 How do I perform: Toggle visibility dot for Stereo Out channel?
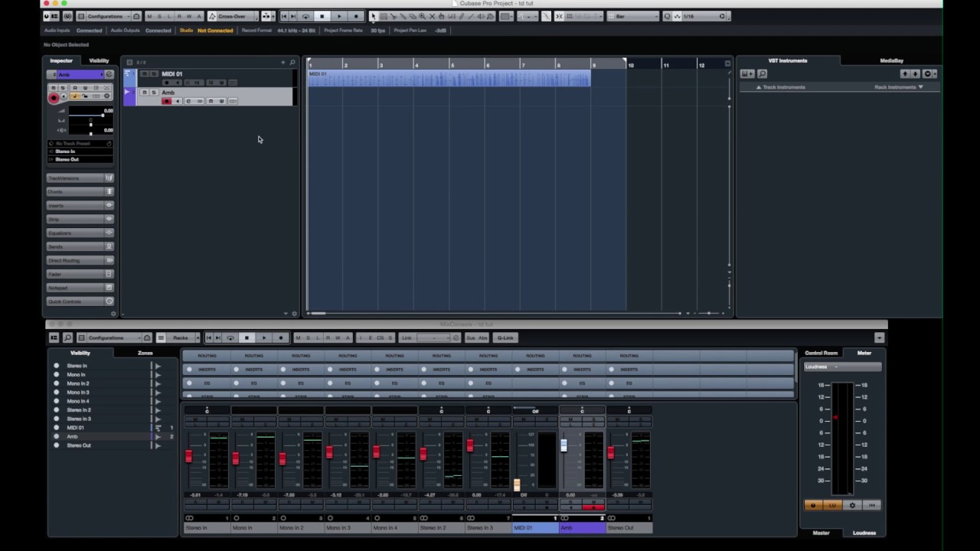point(56,445)
